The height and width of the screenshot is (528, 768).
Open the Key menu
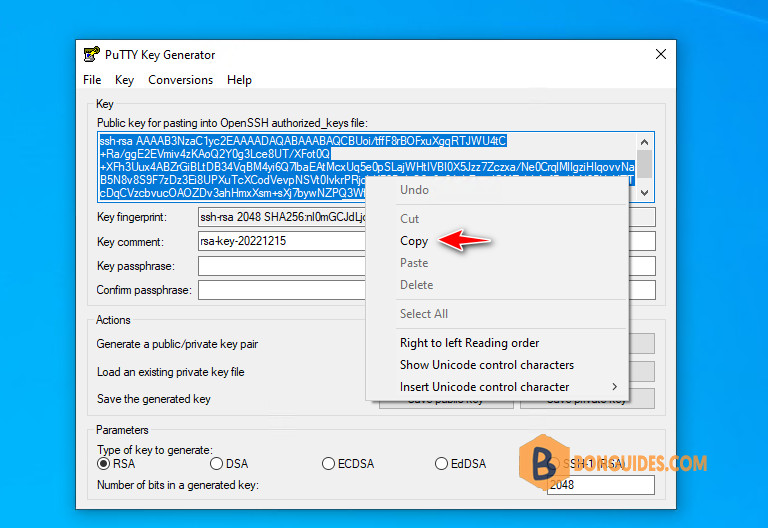pos(124,80)
